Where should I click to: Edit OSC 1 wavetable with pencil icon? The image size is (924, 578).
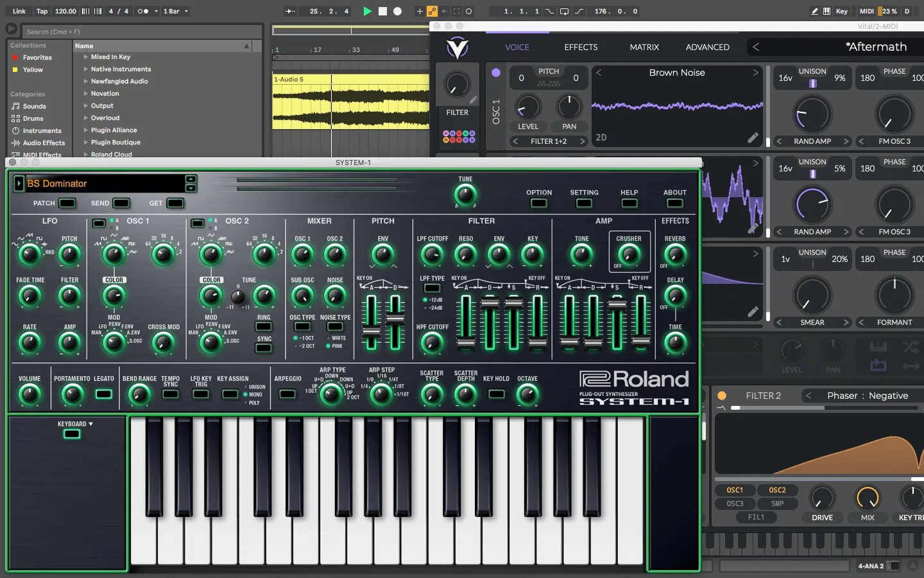click(x=753, y=137)
